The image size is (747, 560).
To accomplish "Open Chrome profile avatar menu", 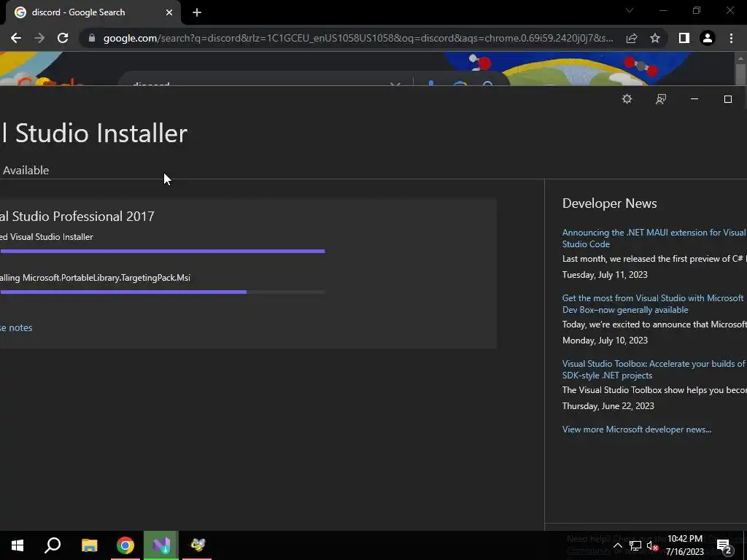I will point(708,38).
